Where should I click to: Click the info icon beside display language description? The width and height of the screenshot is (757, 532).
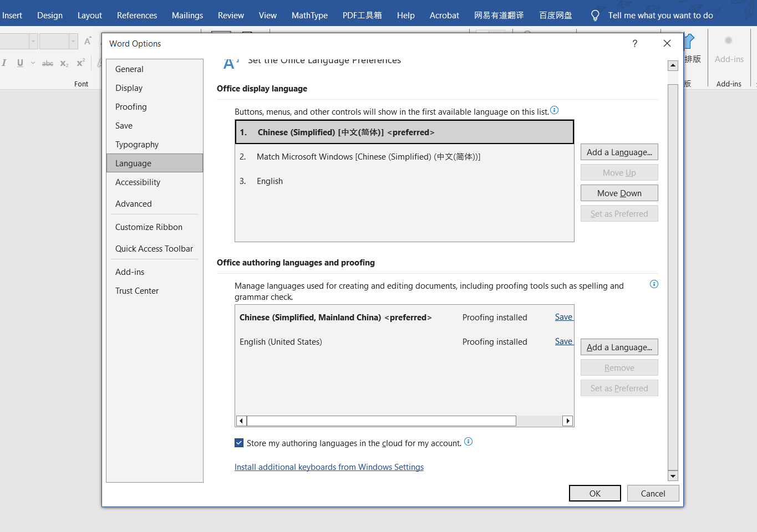554,110
